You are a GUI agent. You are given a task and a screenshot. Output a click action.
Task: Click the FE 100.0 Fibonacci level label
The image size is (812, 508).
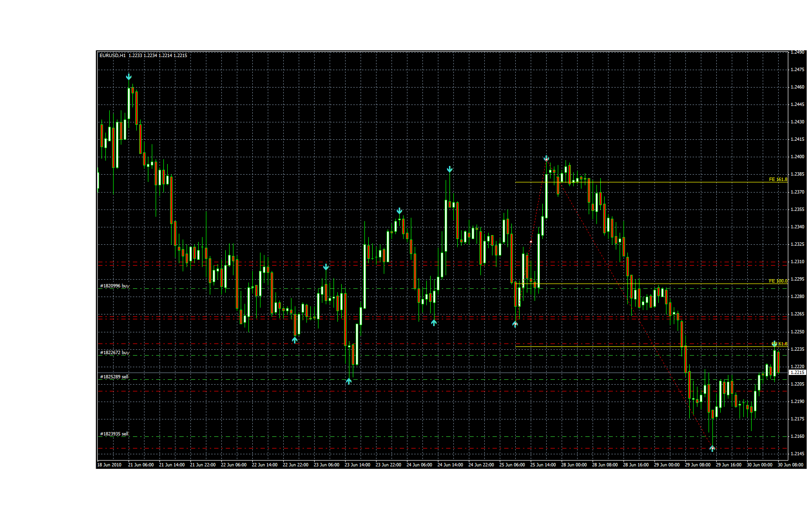pos(778,281)
